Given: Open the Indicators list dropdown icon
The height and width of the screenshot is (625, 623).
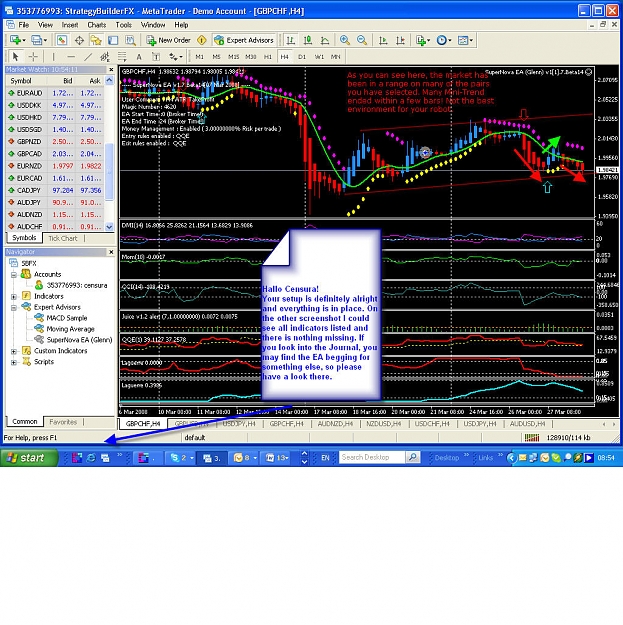Looking at the screenshot, I should click(423, 40).
